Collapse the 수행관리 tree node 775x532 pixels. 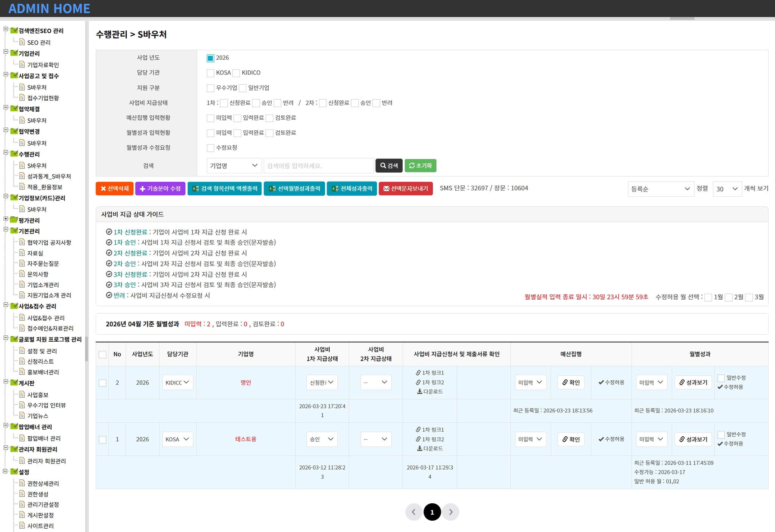6,153
